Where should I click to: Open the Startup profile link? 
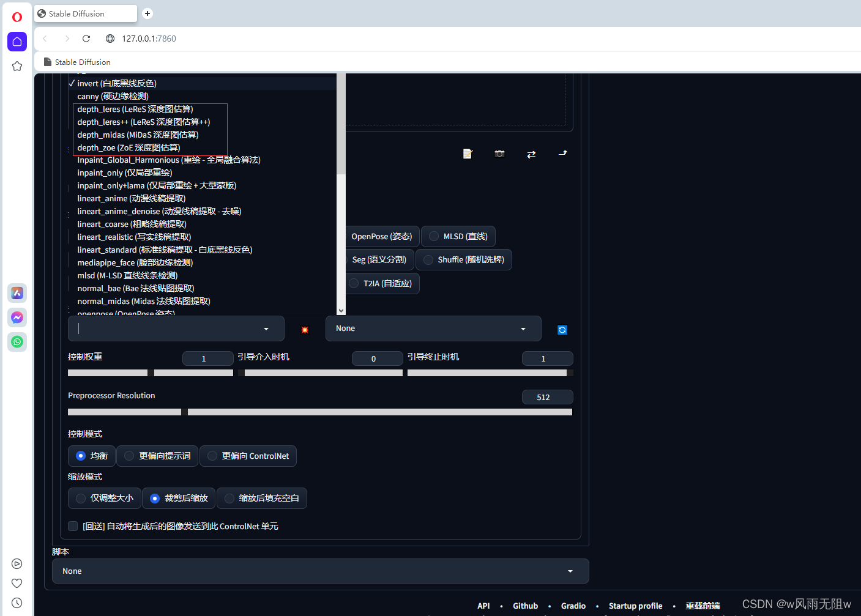pyautogui.click(x=635, y=606)
